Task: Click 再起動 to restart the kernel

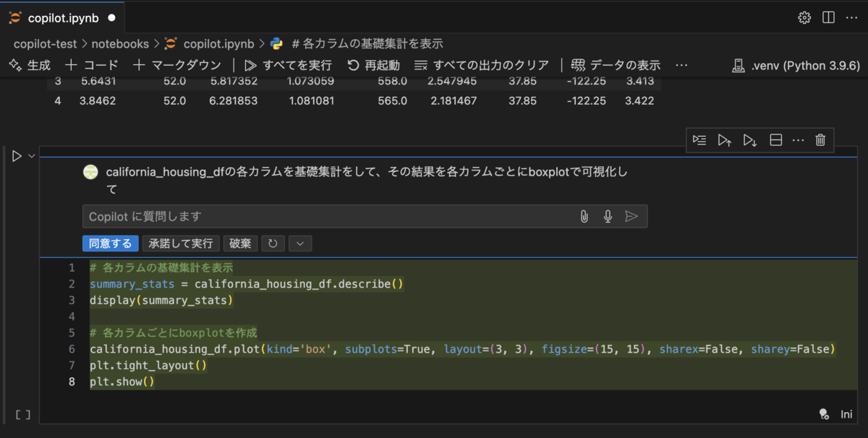Action: 373,65
